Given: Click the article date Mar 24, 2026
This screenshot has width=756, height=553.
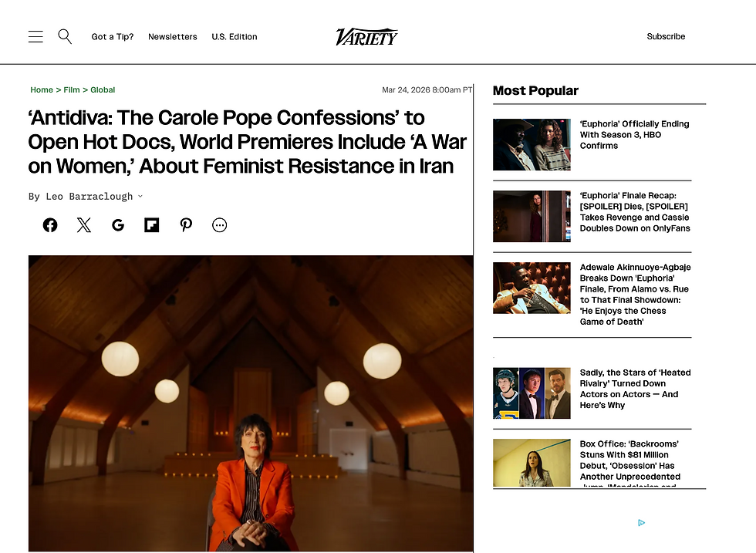Looking at the screenshot, I should tap(427, 89).
